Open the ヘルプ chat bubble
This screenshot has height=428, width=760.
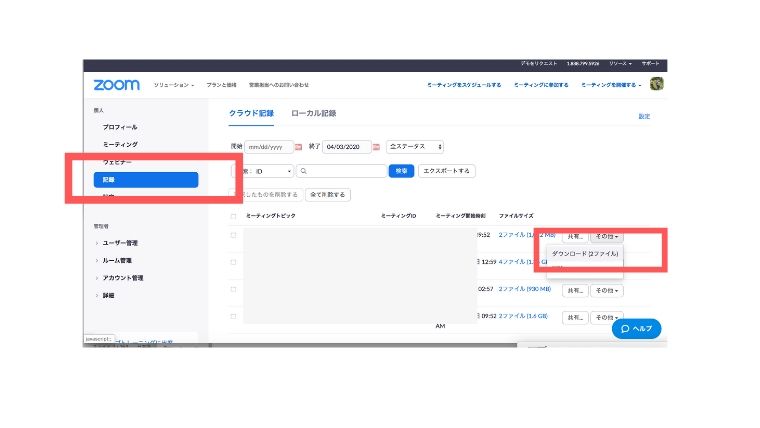tap(636, 329)
